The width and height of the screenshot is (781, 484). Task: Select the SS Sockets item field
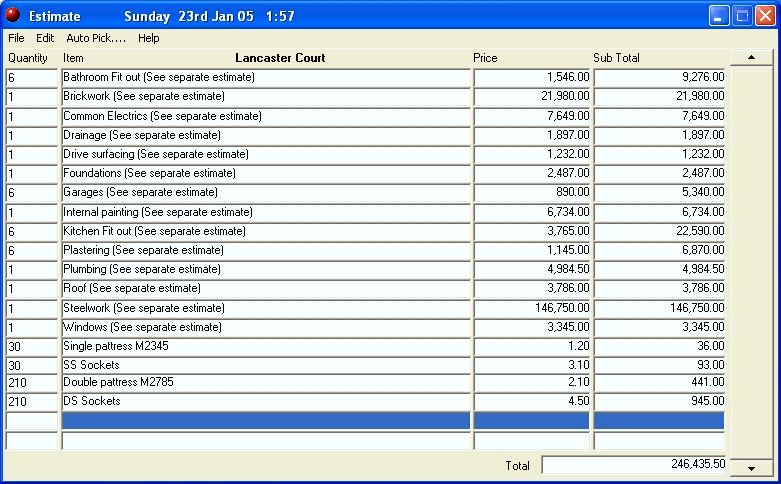(266, 365)
